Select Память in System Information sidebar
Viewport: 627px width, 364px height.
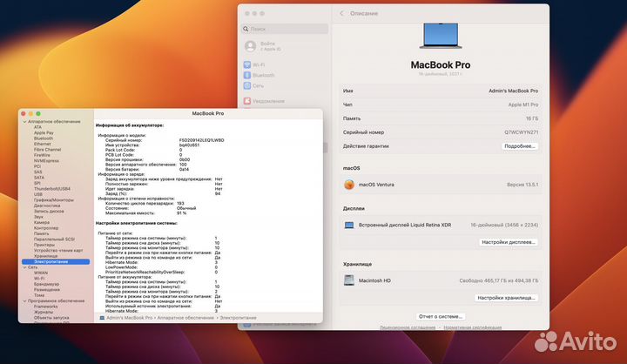point(42,233)
